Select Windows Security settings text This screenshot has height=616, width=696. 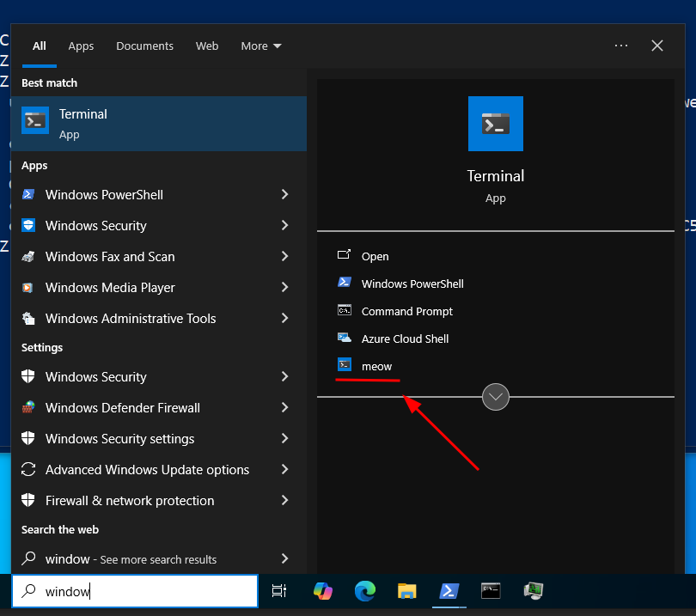pos(119,438)
